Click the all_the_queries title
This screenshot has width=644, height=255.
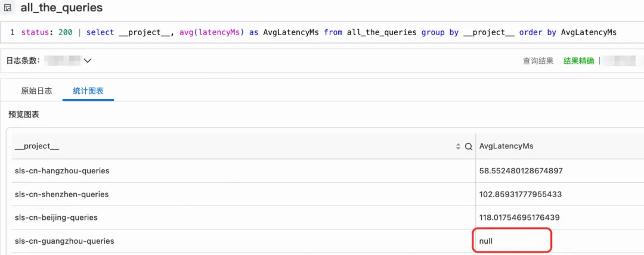(61, 8)
